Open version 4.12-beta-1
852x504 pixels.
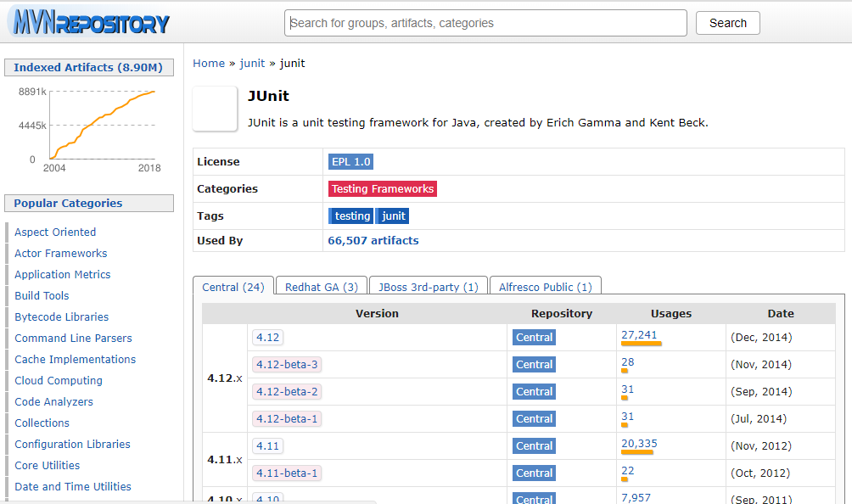point(287,419)
